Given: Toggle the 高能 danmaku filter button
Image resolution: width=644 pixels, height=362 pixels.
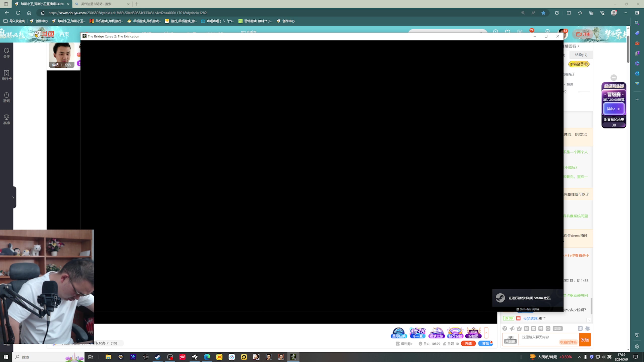Looking at the screenshot, I should point(557,329).
